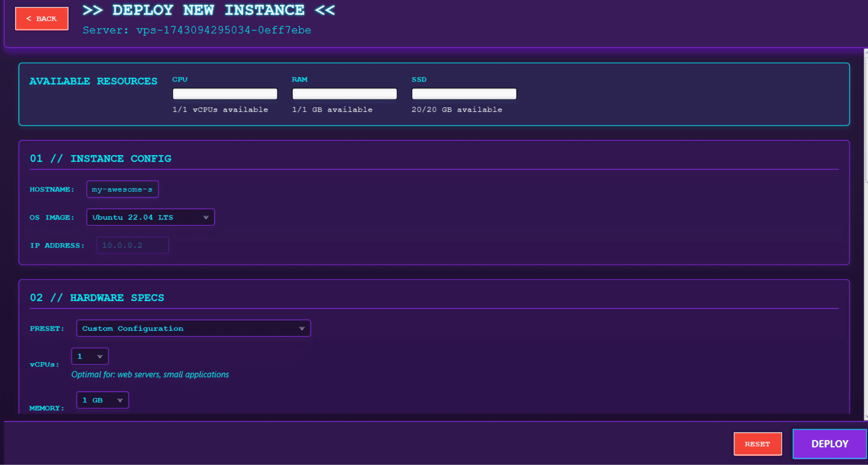Image resolution: width=868 pixels, height=465 pixels.
Task: Click the Server vps-1743094295034 name text
Action: 197,30
